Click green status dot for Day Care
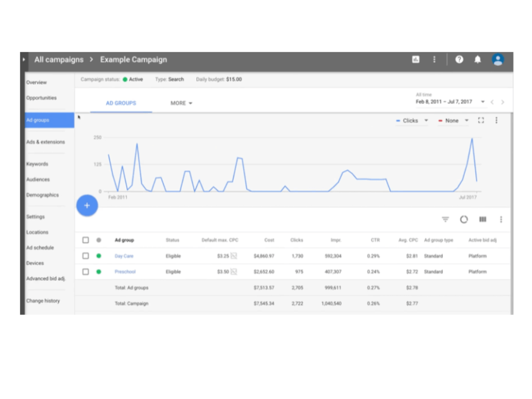Viewport: 532px width, 399px height. click(99, 256)
